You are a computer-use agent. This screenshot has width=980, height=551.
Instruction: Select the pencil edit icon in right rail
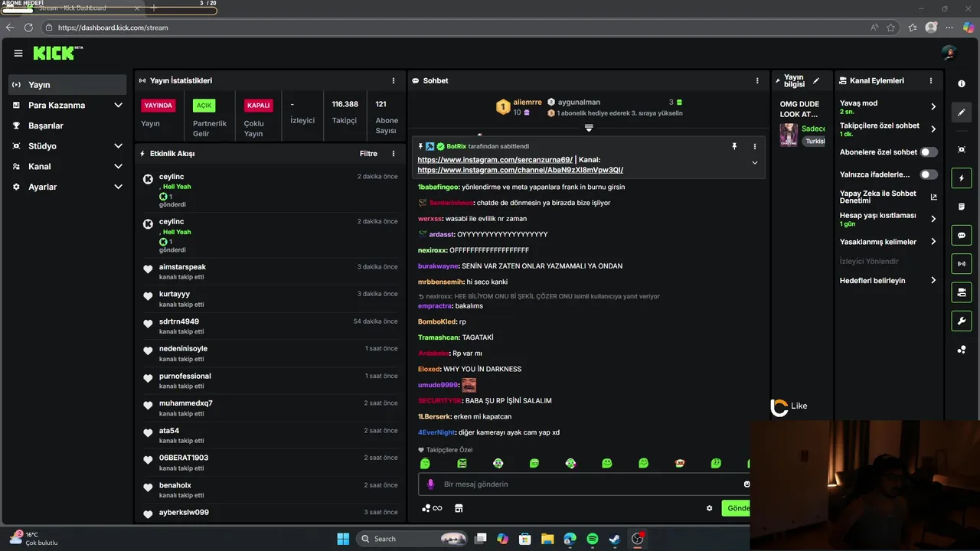coord(962,112)
